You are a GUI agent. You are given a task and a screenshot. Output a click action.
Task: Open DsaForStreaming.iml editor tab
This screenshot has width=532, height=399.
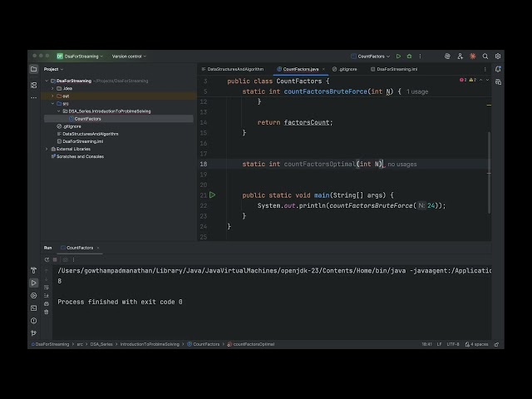(394, 69)
